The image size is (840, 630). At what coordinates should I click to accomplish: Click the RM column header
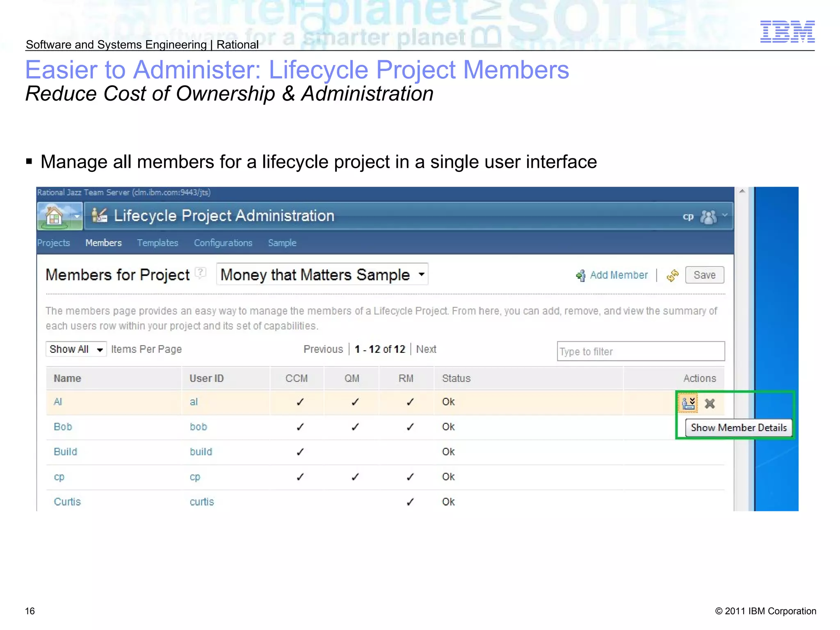tap(406, 378)
